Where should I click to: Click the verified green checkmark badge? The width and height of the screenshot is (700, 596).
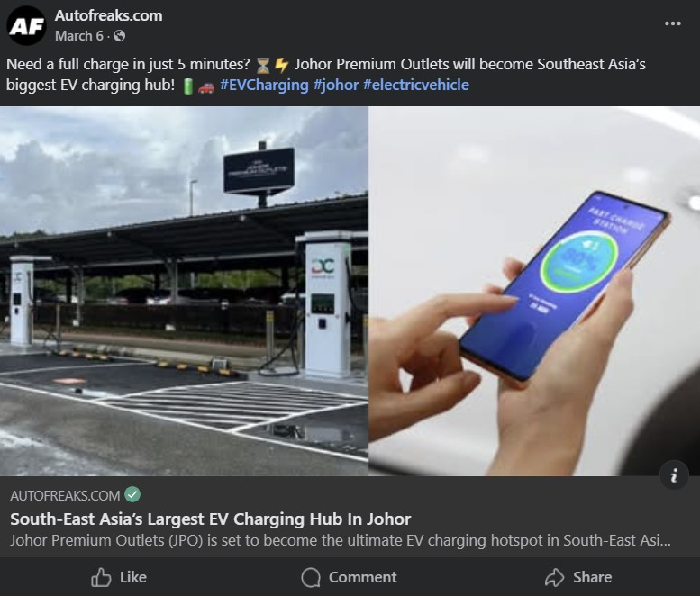pyautogui.click(x=132, y=494)
